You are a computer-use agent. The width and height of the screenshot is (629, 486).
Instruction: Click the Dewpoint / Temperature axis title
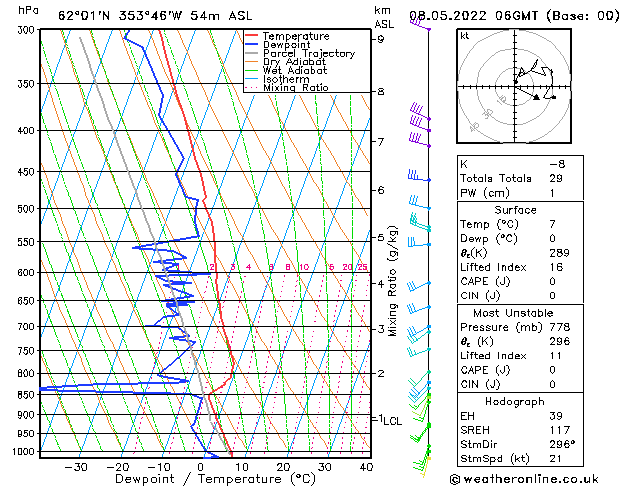[215, 479]
